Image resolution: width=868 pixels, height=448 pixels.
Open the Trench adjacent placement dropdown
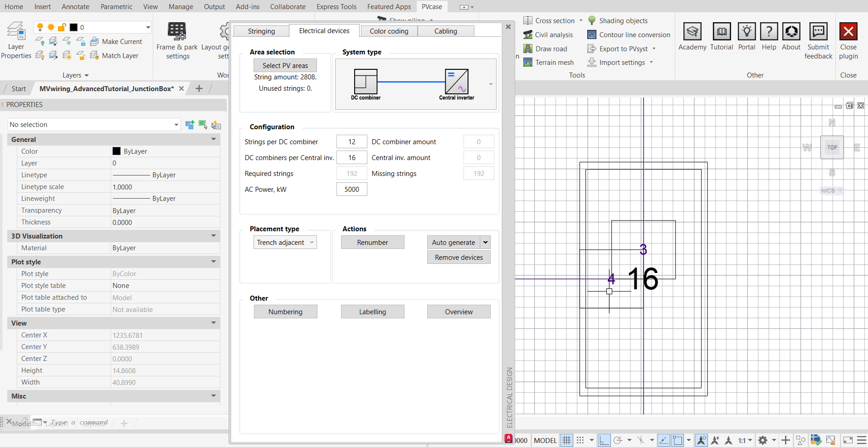tap(285, 243)
